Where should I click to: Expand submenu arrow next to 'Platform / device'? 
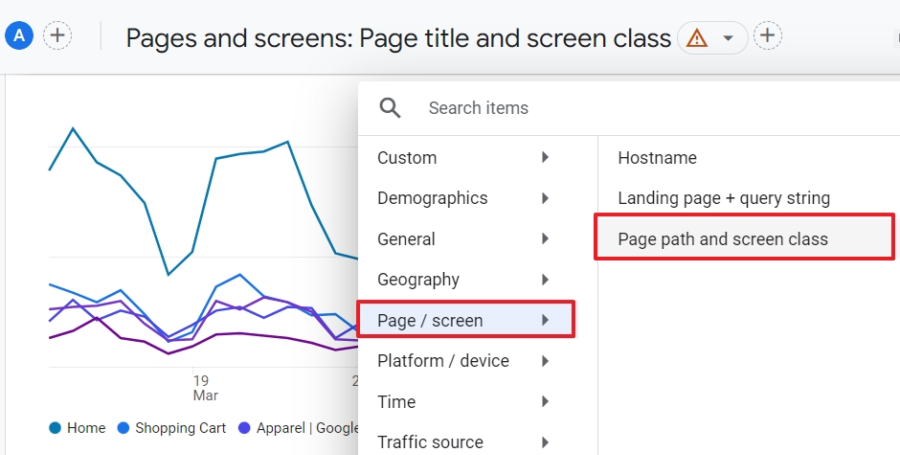click(545, 361)
